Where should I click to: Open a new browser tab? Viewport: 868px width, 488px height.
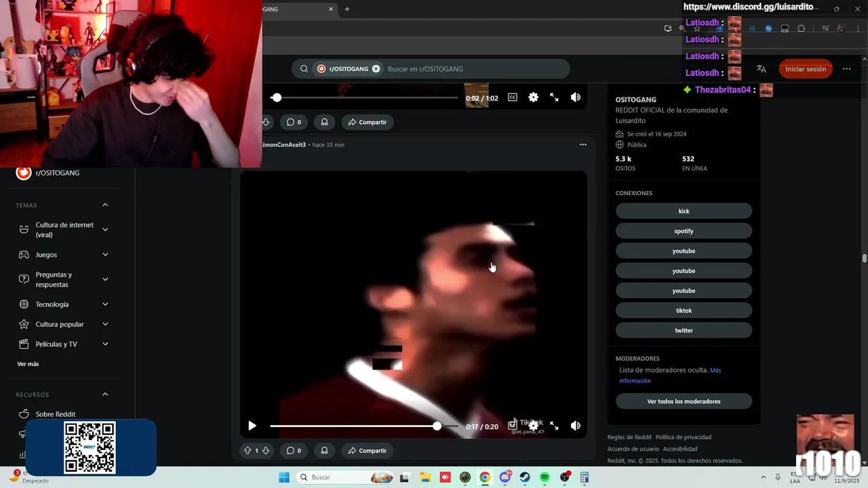point(347,9)
